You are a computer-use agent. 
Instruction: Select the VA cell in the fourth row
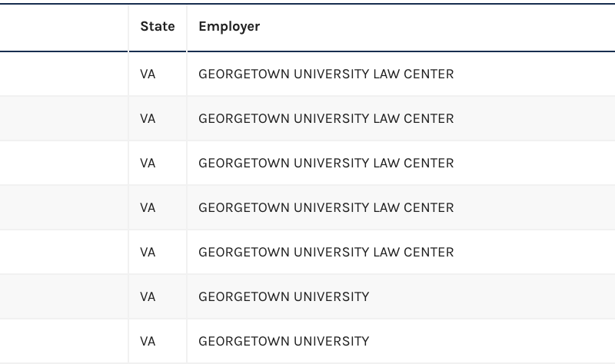[x=148, y=208]
